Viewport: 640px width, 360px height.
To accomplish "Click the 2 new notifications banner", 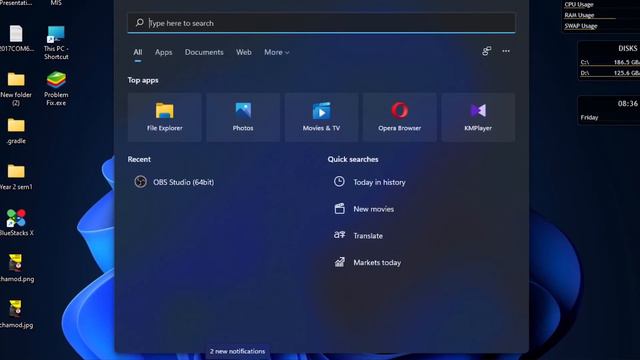I will tap(237, 351).
